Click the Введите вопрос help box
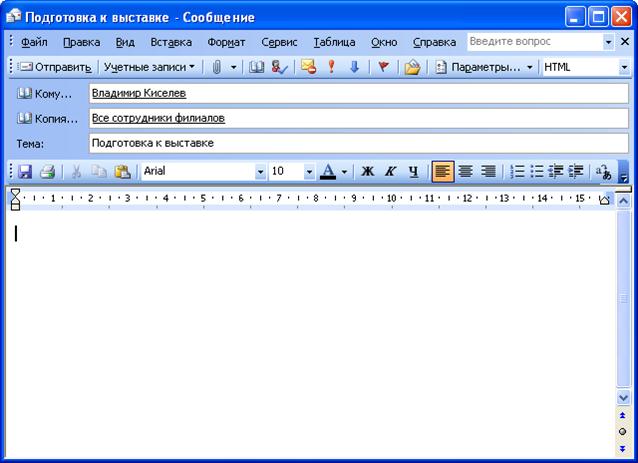The height and width of the screenshot is (463, 638). [535, 41]
